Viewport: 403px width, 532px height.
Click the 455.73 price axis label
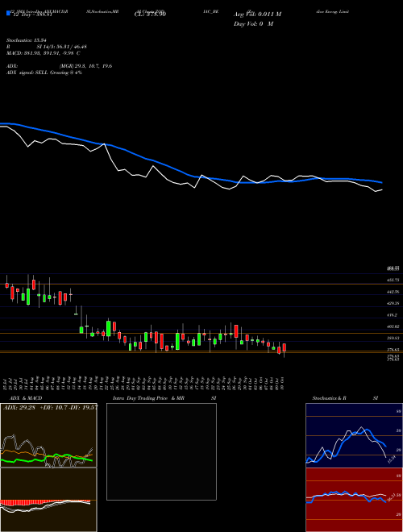point(393,281)
